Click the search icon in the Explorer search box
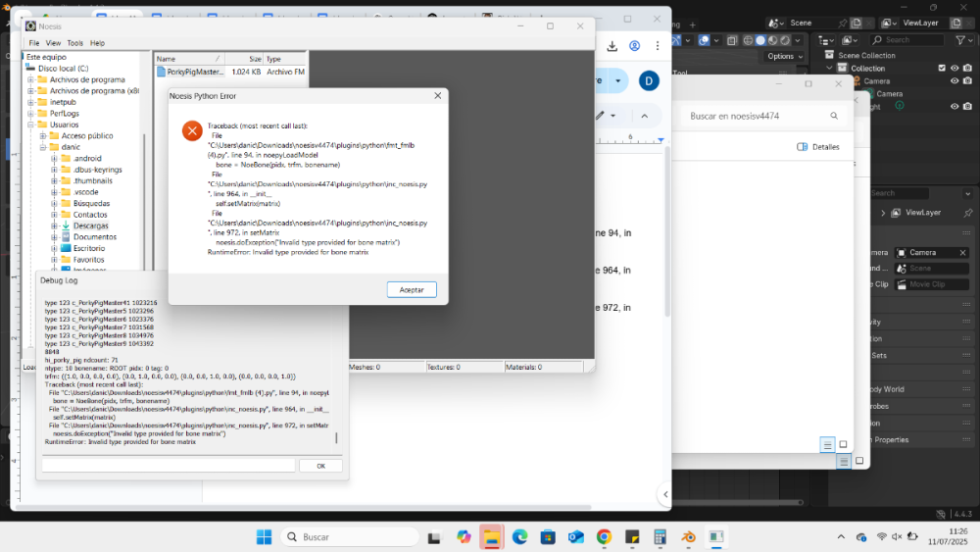 pyautogui.click(x=835, y=116)
